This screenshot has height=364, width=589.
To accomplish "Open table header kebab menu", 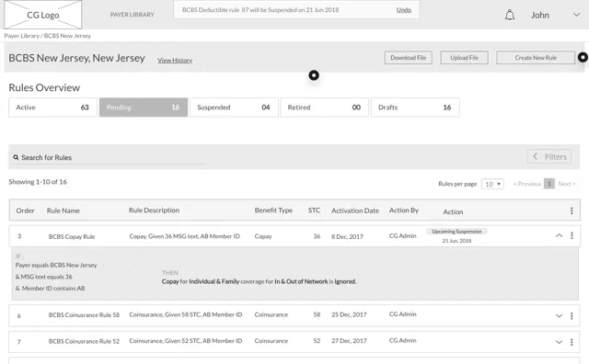I will 572,210.
